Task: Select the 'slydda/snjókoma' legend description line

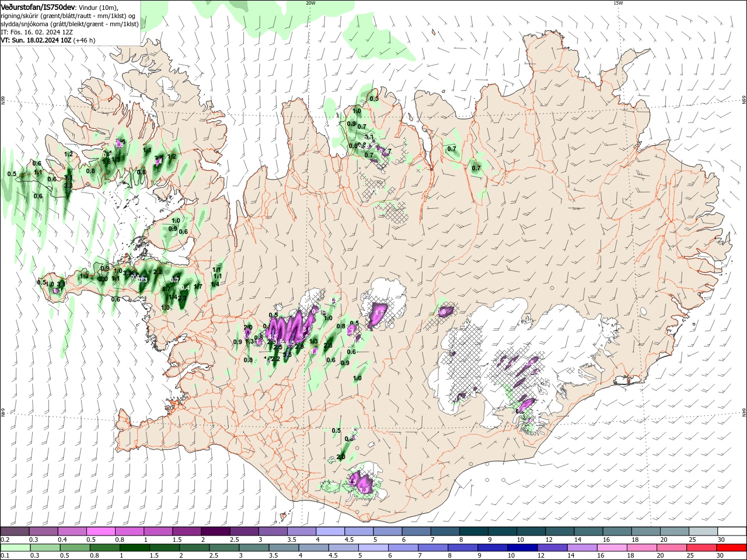Action: 69,24
